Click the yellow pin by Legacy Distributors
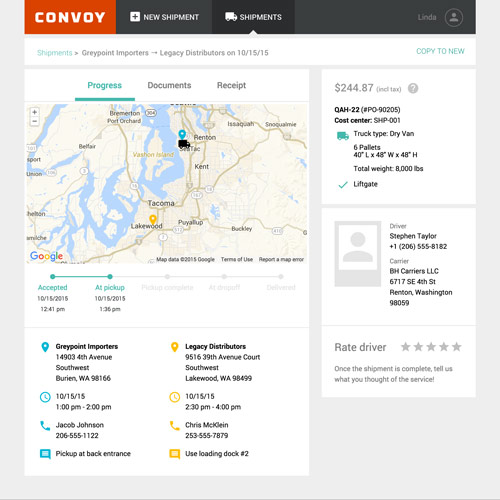500x500 pixels. 174,347
